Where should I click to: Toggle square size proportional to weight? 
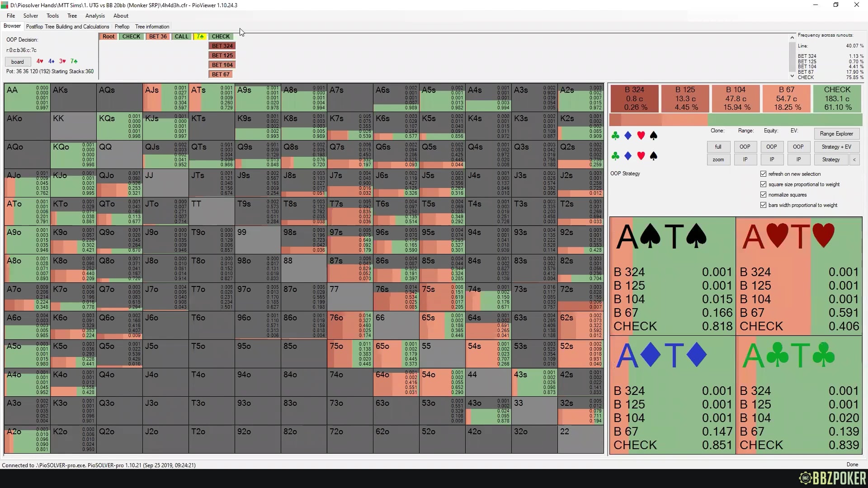click(764, 184)
